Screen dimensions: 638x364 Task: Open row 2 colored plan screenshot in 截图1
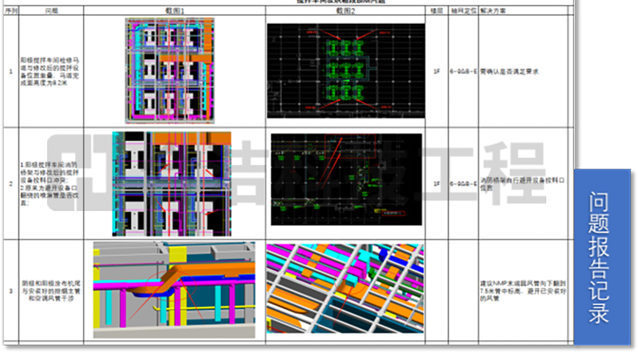tap(171, 183)
